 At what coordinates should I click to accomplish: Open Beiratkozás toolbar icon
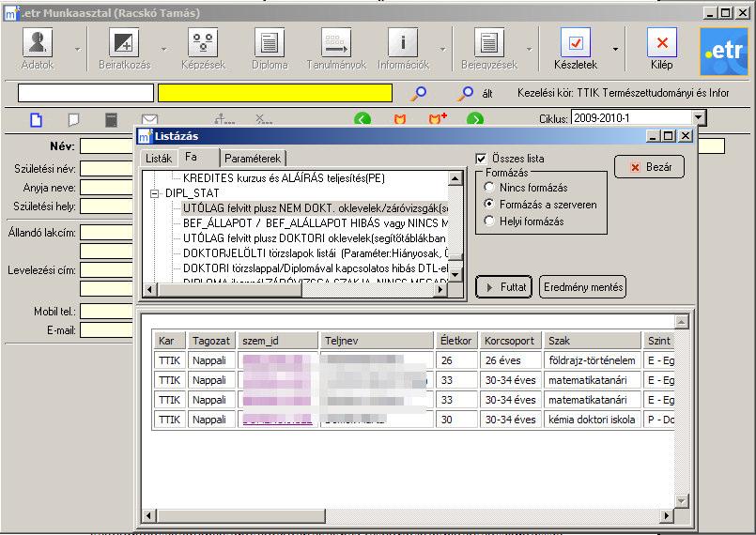tap(124, 43)
